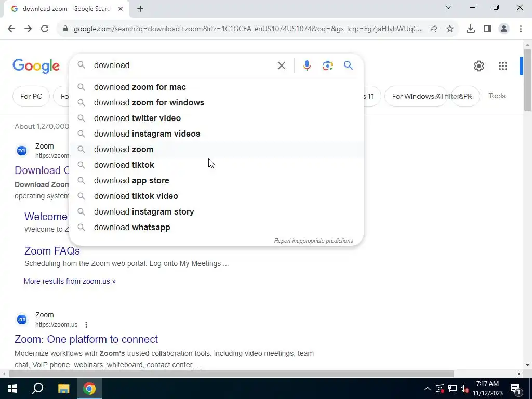532x399 pixels.
Task: Search by image with Google Lens
Action: tap(327, 65)
